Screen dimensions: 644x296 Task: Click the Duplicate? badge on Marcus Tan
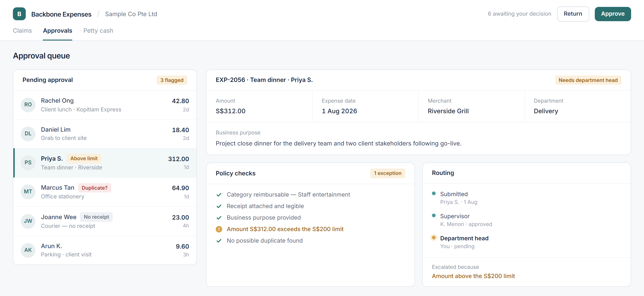click(95, 188)
